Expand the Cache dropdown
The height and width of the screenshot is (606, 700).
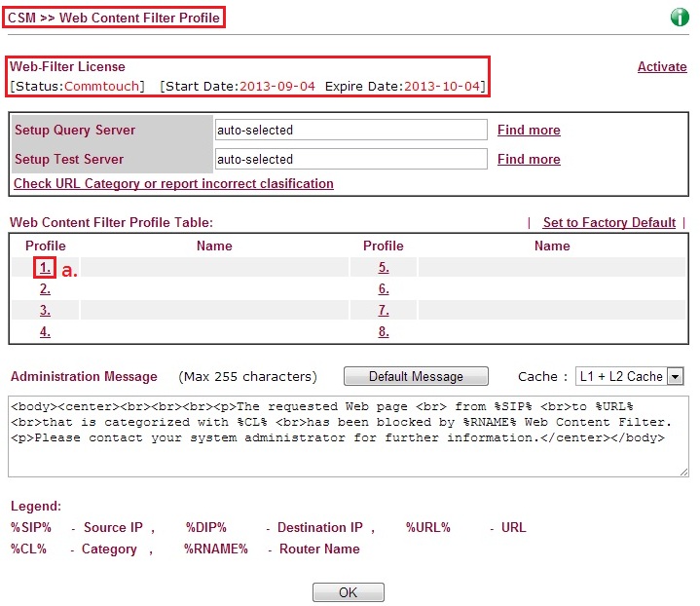pyautogui.click(x=629, y=377)
